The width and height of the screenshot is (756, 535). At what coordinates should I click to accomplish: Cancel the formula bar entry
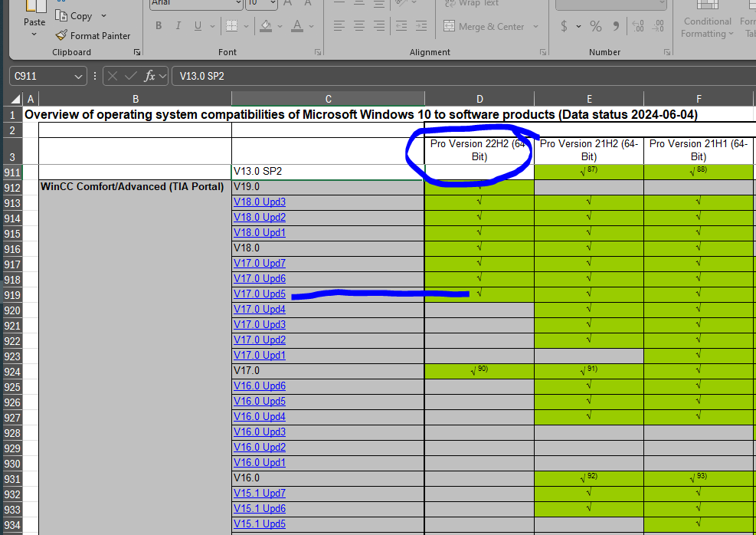113,76
